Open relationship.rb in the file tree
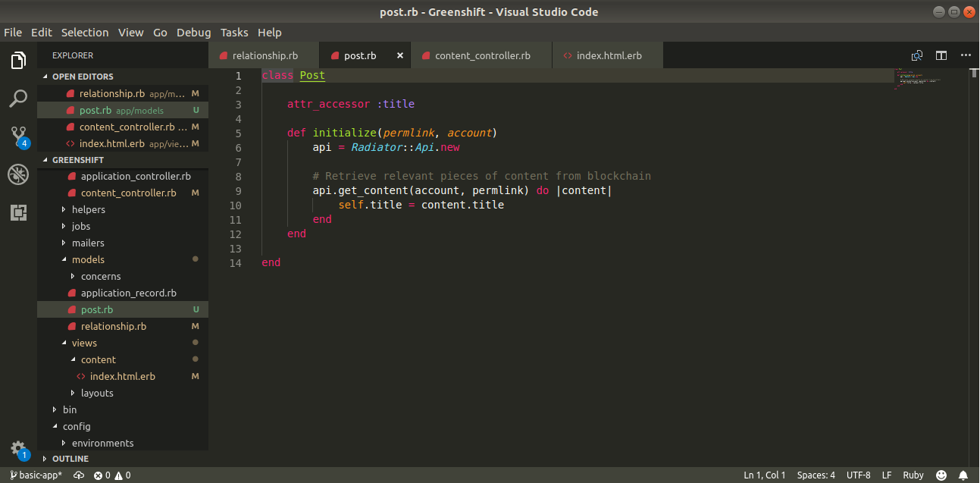Screen dimensions: 980x483 [113, 326]
